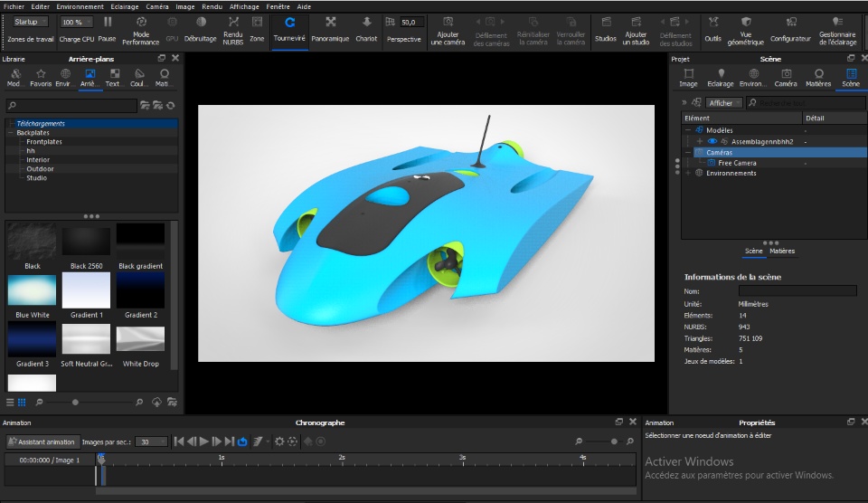This screenshot has height=503, width=868.
Task: Collapse the Modèles tree node
Action: 688,130
